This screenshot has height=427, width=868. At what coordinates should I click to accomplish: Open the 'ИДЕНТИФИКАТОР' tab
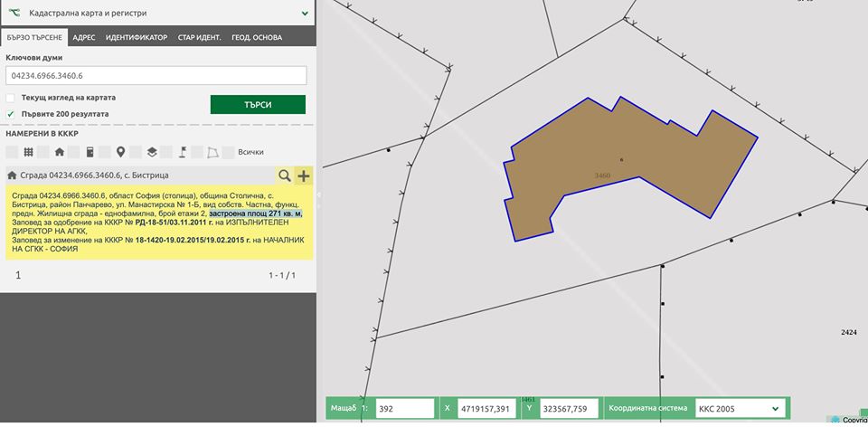pos(137,38)
